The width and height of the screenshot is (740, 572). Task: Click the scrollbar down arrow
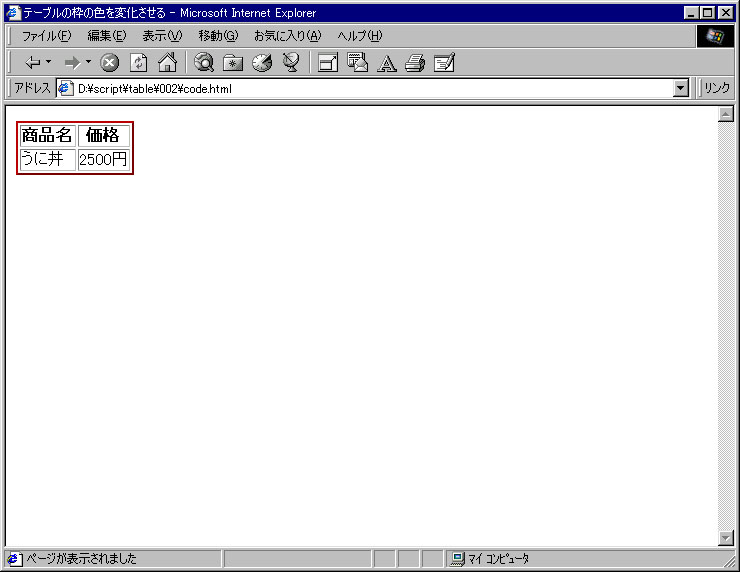pos(726,538)
